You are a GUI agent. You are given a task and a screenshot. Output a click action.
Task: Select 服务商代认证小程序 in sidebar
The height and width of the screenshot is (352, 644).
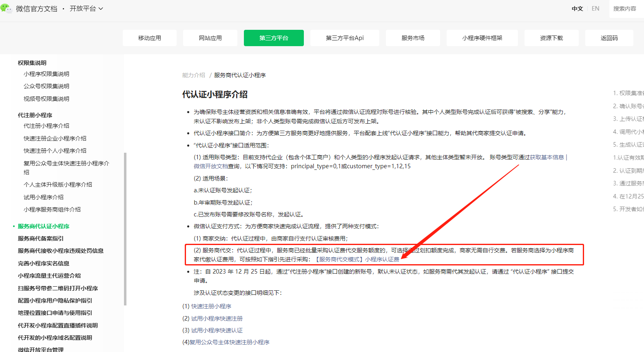[44, 226]
